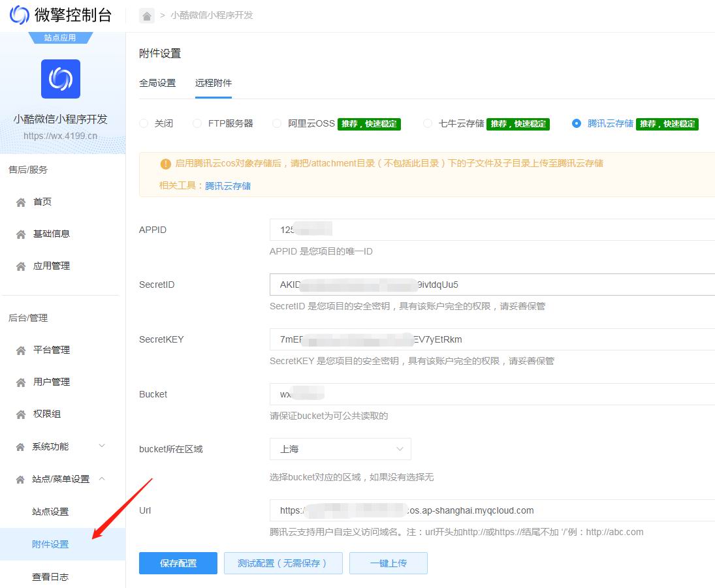Click the 小酷微信小程序开发 sidebar title
This screenshot has height=588, width=715.
click(x=60, y=119)
